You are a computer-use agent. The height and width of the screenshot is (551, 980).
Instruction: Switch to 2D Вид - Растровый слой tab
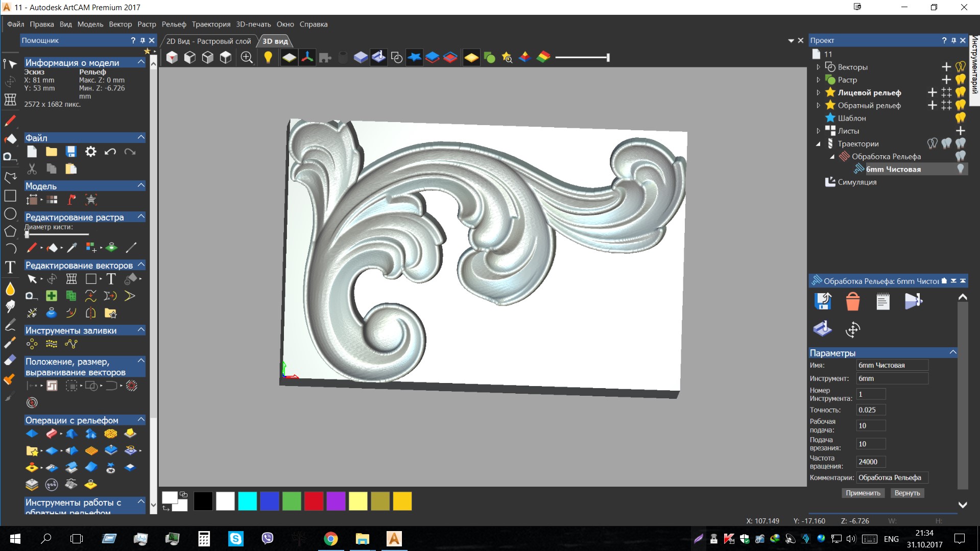pos(208,41)
